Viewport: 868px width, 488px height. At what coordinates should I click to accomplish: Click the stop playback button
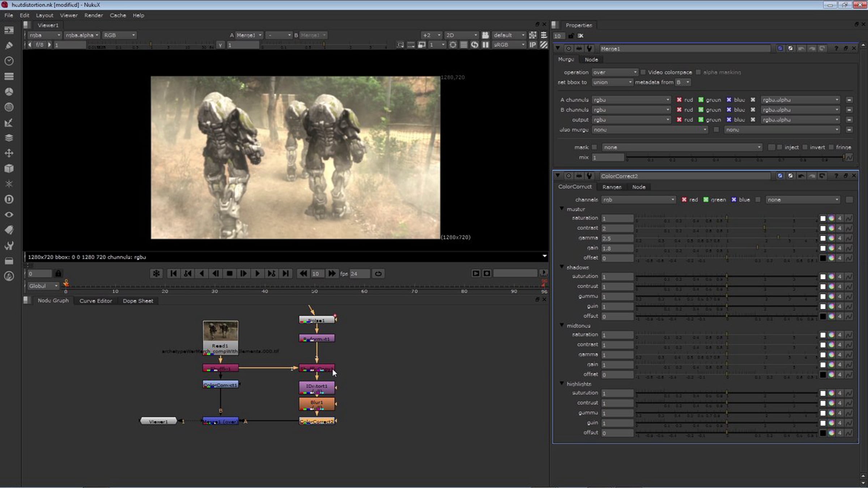click(229, 274)
